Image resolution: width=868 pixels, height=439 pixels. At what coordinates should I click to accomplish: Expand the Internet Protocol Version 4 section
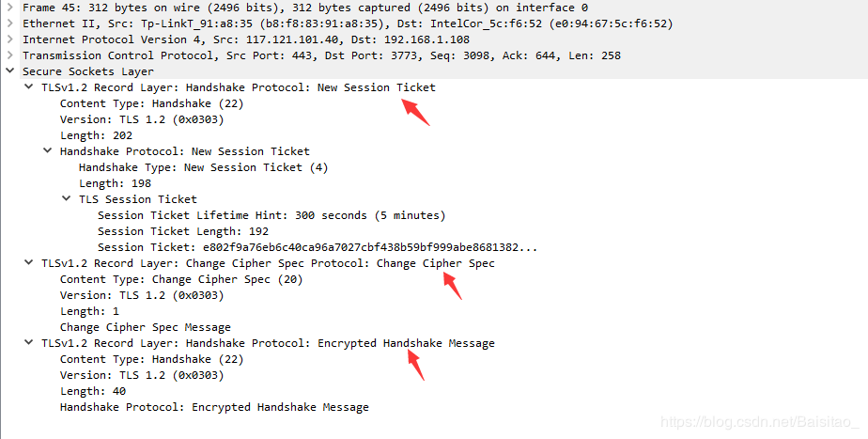tap(9, 39)
